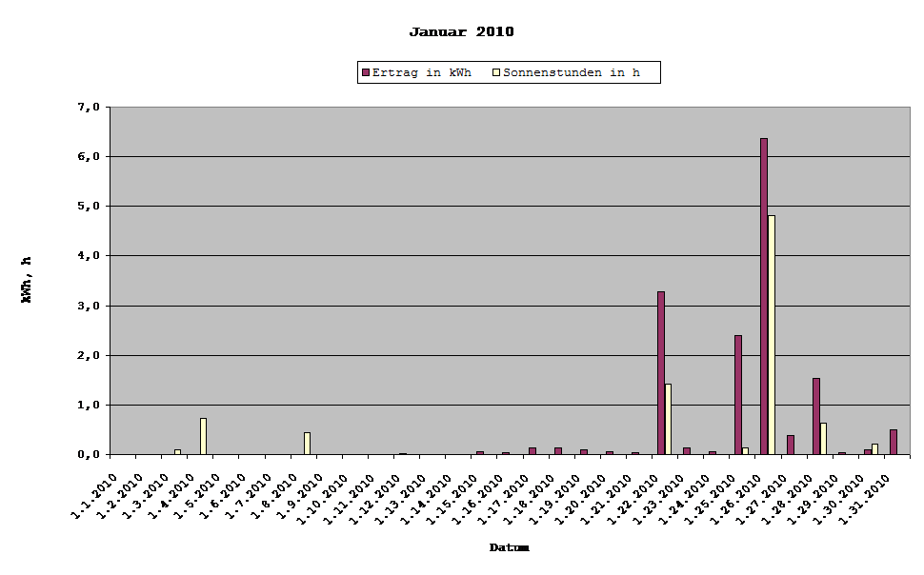The width and height of the screenshot is (924, 575).
Task: Click the dark red Ertrag legend swatch
Action: click(x=367, y=71)
